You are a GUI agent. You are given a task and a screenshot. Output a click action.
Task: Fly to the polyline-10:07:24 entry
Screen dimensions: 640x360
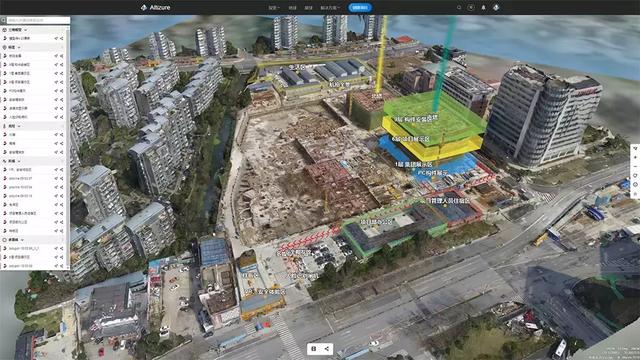tap(56, 187)
